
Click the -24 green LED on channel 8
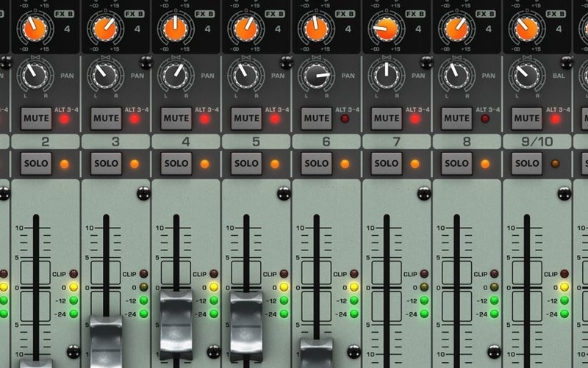click(x=494, y=314)
